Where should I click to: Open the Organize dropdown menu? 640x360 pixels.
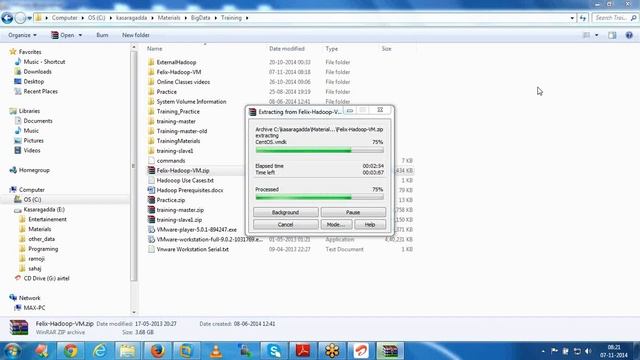coord(22,35)
